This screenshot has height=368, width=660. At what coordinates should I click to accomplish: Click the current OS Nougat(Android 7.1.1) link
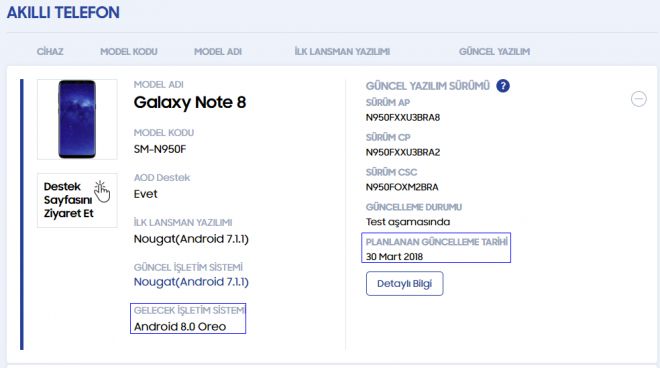(x=191, y=282)
